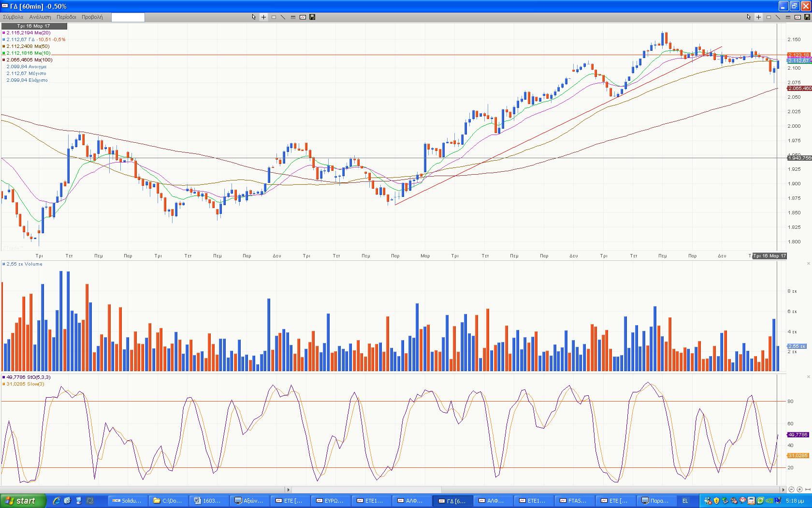Click the EL language indicator

click(x=685, y=501)
